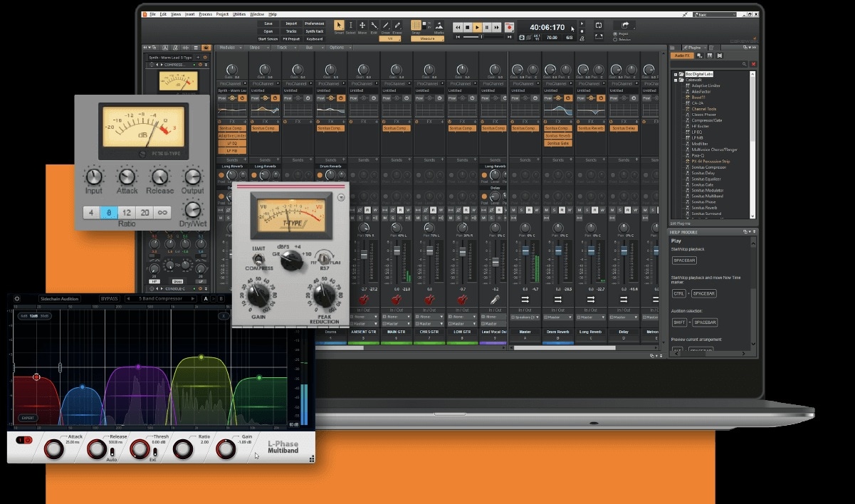The height and width of the screenshot is (504, 855).
Task: Open Preferences from the toolbar
Action: [315, 22]
